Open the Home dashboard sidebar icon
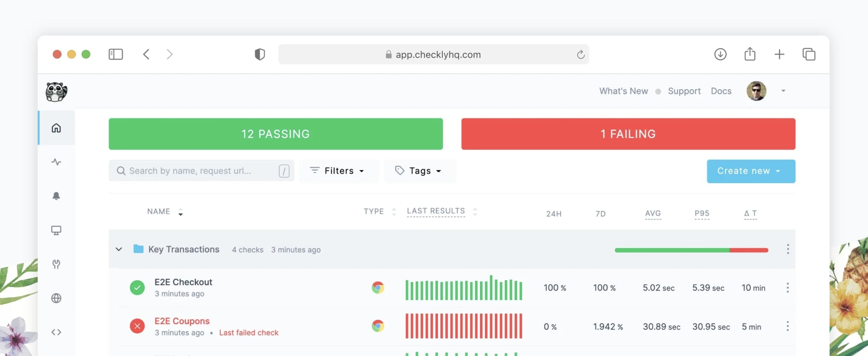 [x=56, y=128]
